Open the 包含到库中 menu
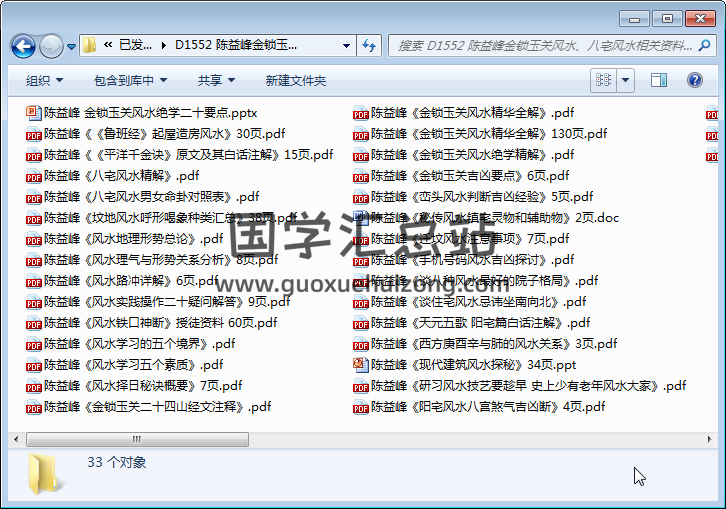This screenshot has height=509, width=726. coord(130,81)
